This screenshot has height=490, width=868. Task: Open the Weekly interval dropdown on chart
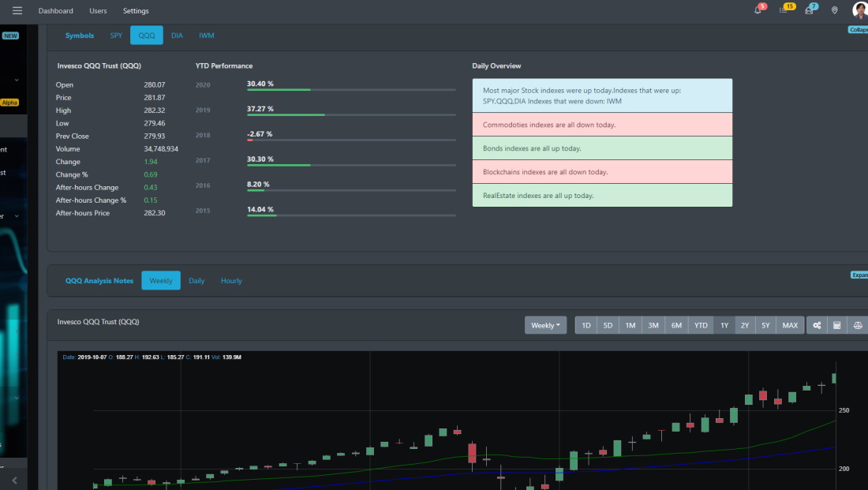pos(545,325)
